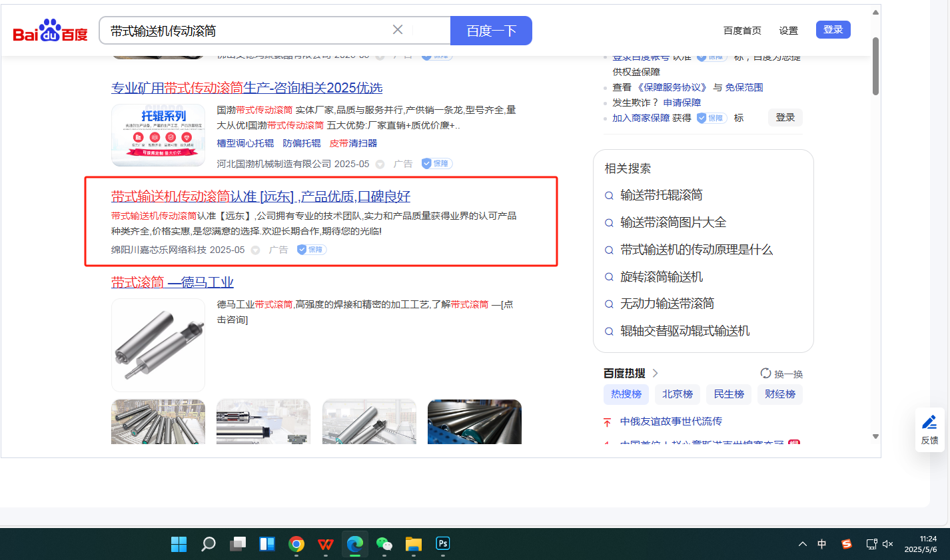The height and width of the screenshot is (560, 950).
Task: Click the Sogou input method tray icon
Action: point(847,544)
